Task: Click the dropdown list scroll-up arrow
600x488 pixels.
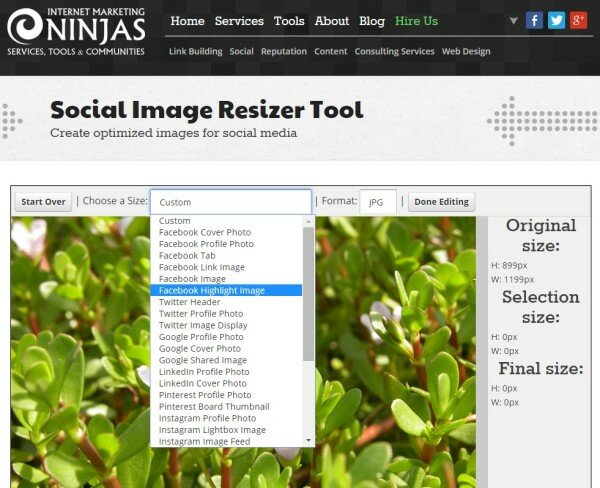Action: click(x=308, y=221)
